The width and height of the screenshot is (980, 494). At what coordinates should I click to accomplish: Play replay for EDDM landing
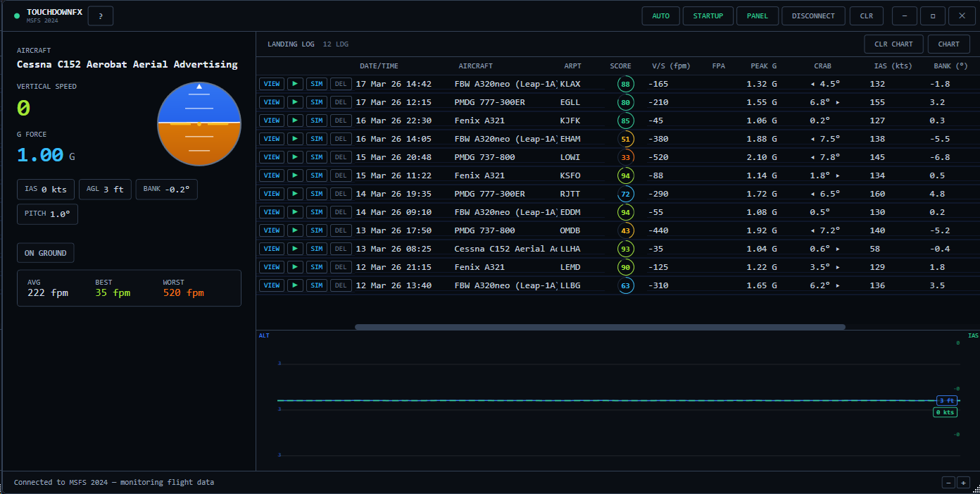[x=295, y=212]
